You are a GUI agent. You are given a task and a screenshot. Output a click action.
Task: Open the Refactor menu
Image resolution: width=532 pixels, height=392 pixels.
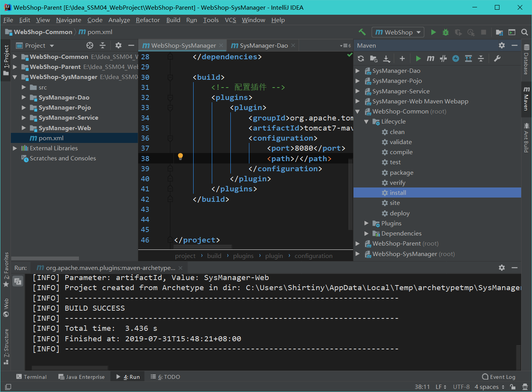tap(148, 20)
